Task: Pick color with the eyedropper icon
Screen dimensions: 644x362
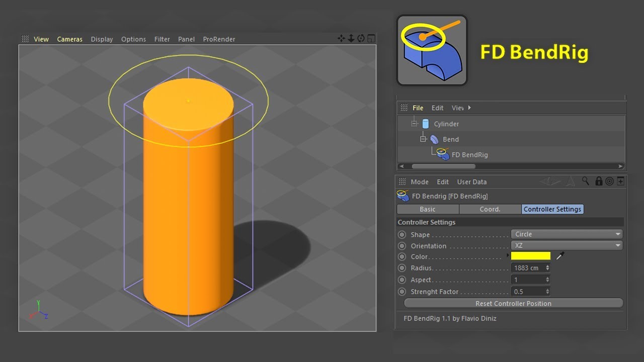Action: 560,256
